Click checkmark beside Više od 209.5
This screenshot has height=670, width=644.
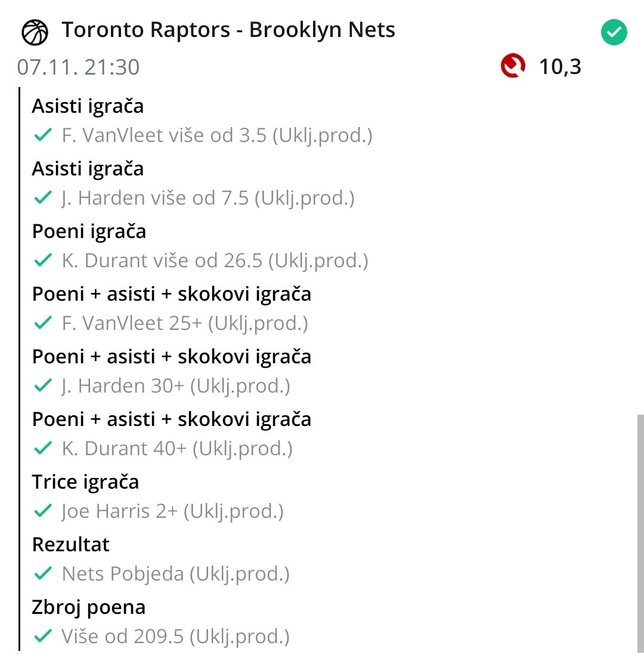[x=43, y=637]
